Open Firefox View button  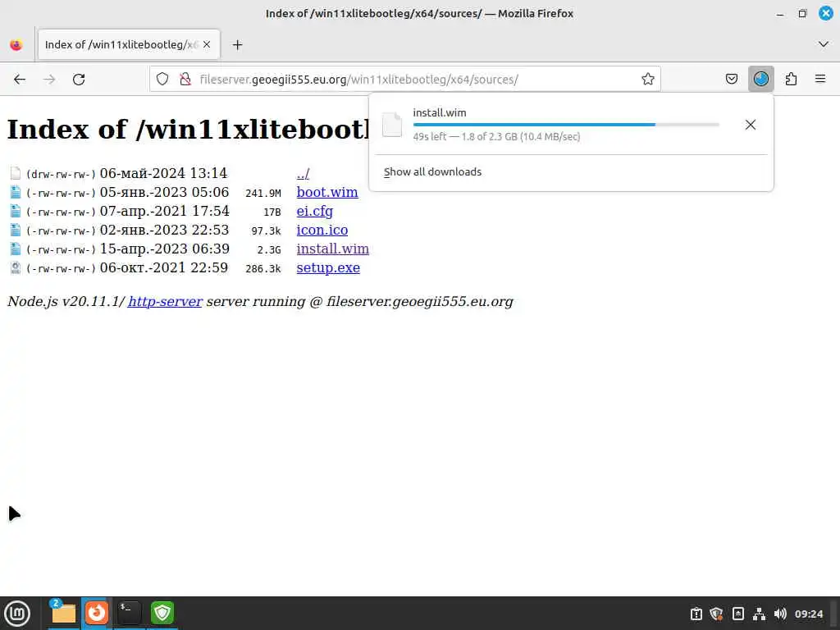(x=16, y=45)
